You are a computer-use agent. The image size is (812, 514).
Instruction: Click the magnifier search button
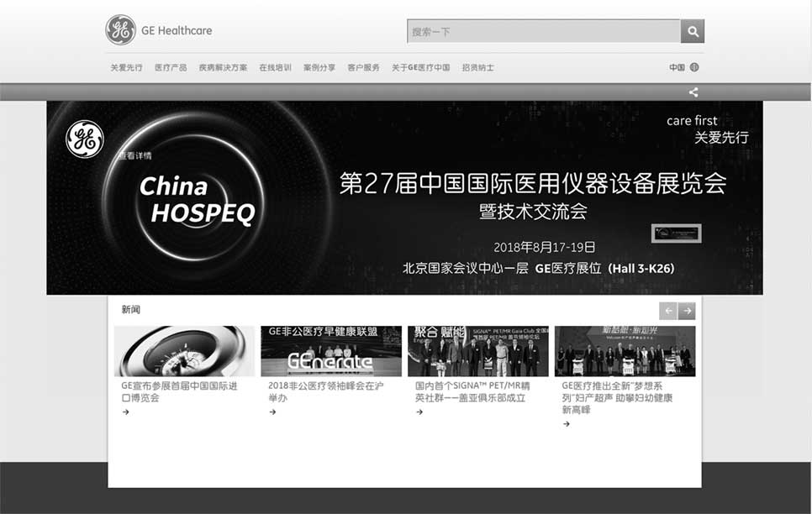click(x=693, y=32)
